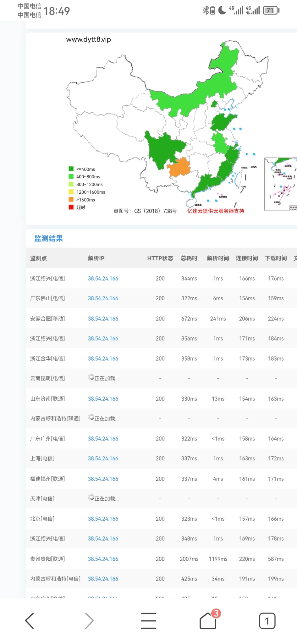The image size is (297, 644).
Task: Click the Bluetooth status icon
Action: 206,10
